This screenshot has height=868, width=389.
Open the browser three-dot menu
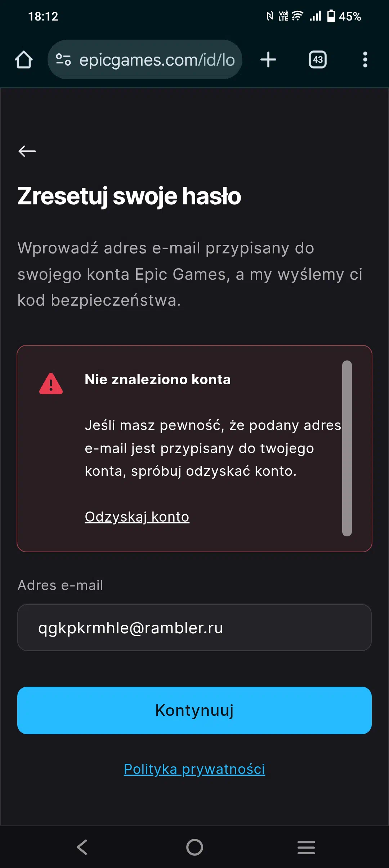365,59
